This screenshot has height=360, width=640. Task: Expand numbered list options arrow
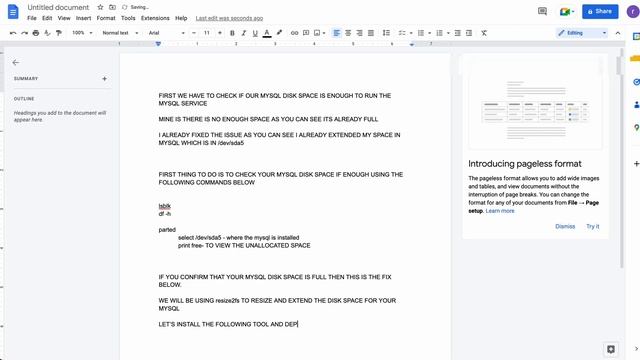click(448, 33)
